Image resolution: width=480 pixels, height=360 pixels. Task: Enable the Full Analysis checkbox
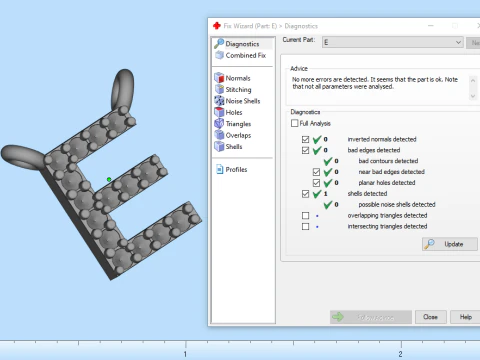[295, 123]
